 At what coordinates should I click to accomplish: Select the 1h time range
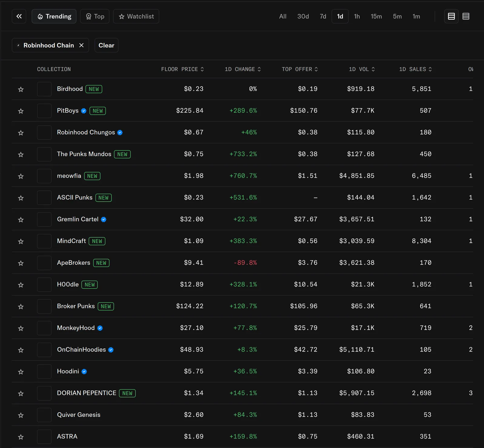click(357, 16)
